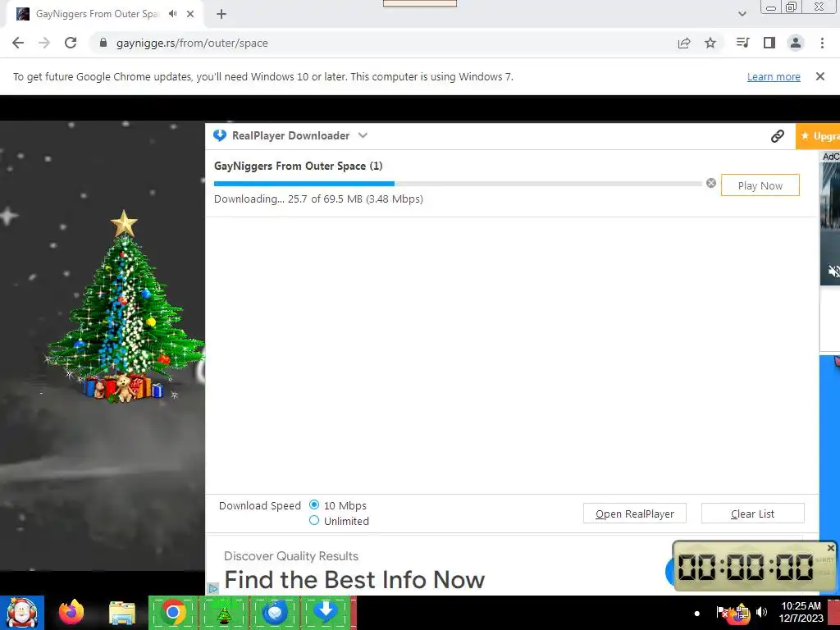
Task: Open the Chrome profile avatar menu
Action: click(796, 43)
